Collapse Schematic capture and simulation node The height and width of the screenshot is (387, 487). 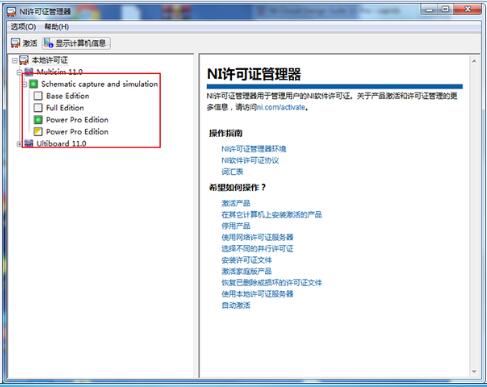coord(25,84)
